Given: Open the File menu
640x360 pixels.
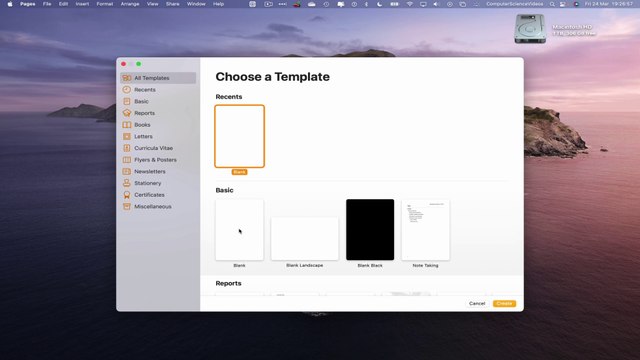Looking at the screenshot, I should (47, 4).
